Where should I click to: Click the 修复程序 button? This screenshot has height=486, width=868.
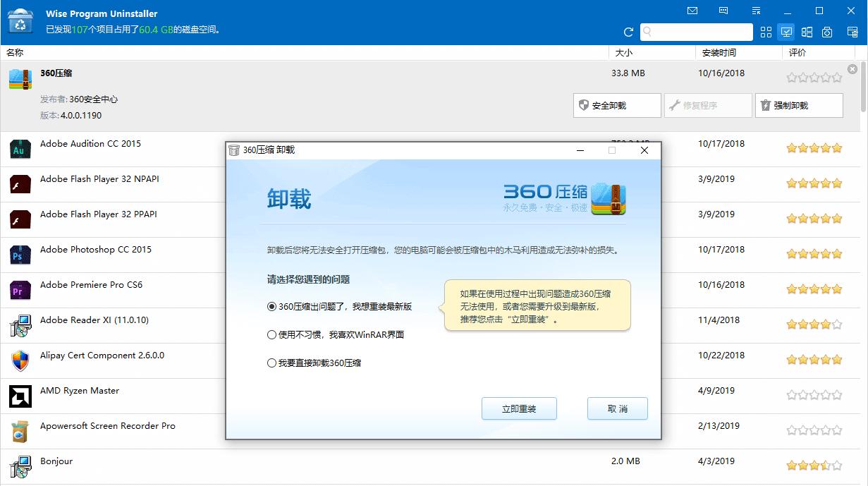click(x=709, y=105)
